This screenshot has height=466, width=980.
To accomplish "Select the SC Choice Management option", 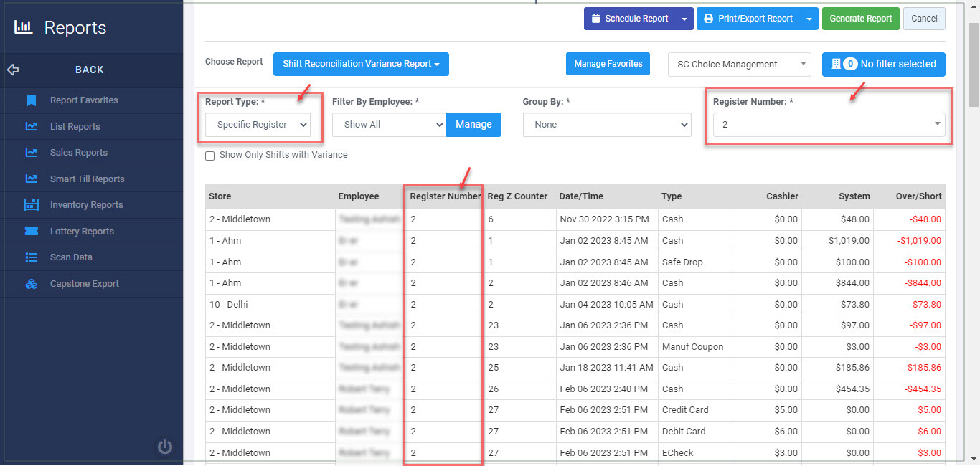I will 739,64.
